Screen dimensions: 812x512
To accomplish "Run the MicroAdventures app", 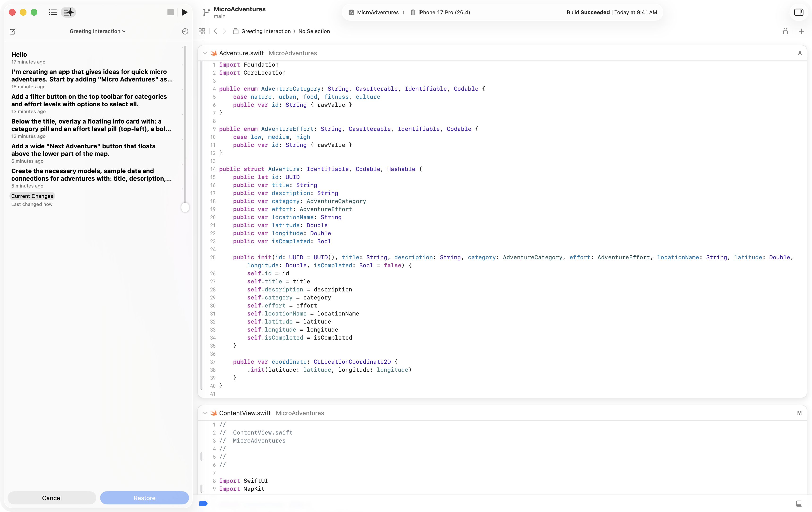I will pos(184,13).
